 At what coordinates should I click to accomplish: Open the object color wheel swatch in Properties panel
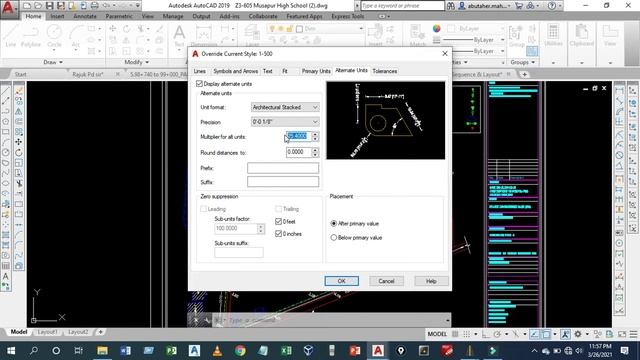click(x=437, y=28)
